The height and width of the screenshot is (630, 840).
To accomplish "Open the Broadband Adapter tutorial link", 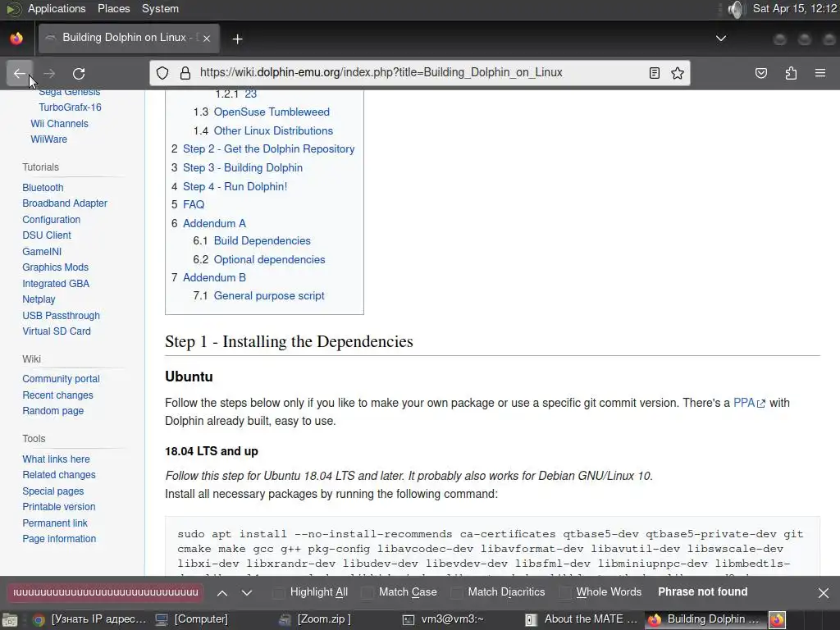I will pyautogui.click(x=65, y=203).
